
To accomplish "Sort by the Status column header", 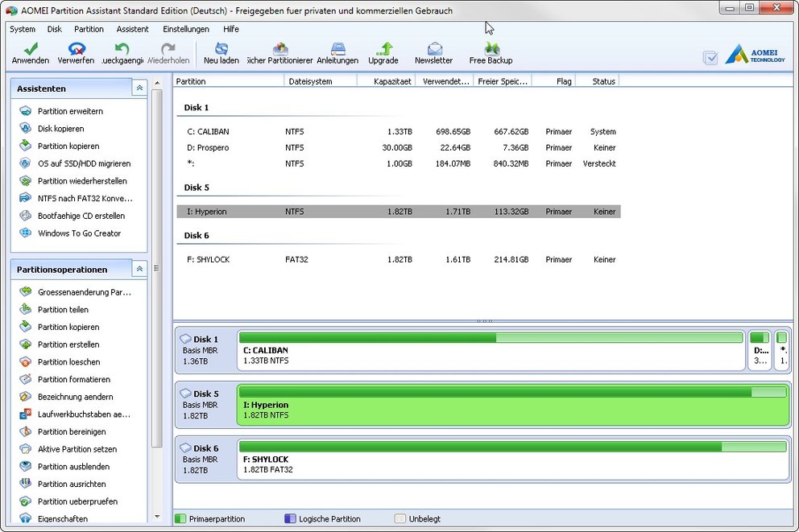I will 597,81.
